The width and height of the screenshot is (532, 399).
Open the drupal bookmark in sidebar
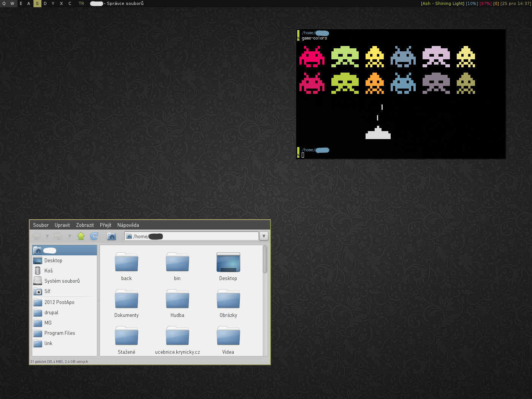pos(65,312)
